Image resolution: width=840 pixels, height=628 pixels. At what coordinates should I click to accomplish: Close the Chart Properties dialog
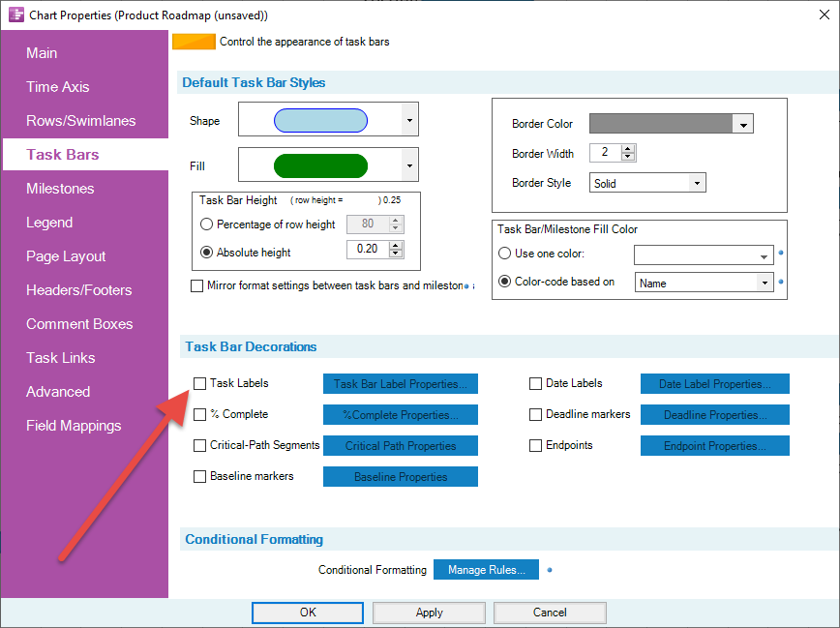coord(824,15)
